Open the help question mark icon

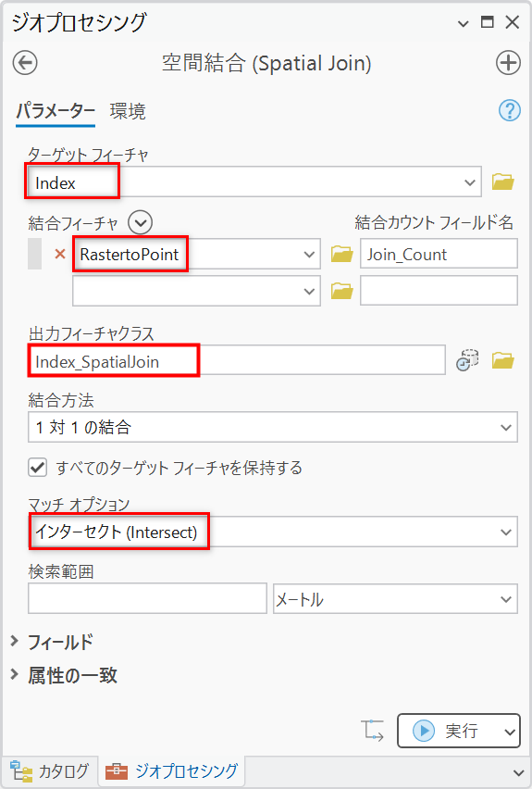[x=510, y=110]
